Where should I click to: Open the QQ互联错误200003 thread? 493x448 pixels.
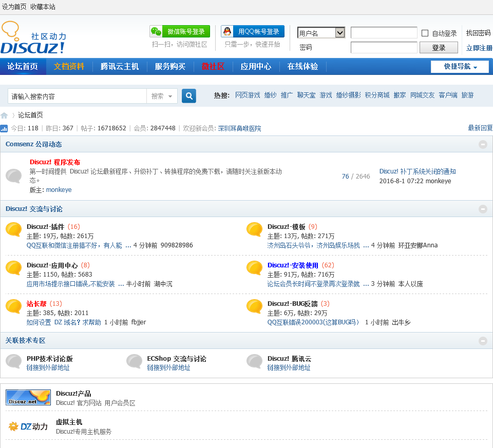[313, 322]
